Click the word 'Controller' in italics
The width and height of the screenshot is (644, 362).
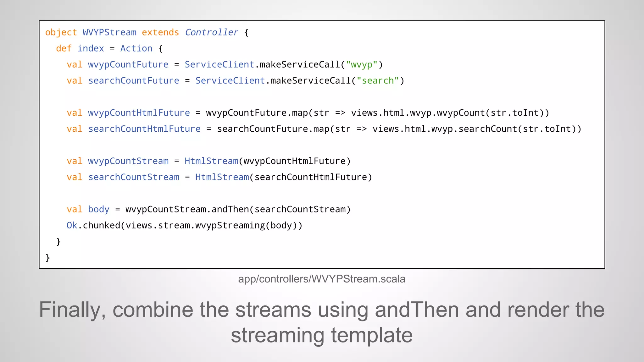(212, 32)
